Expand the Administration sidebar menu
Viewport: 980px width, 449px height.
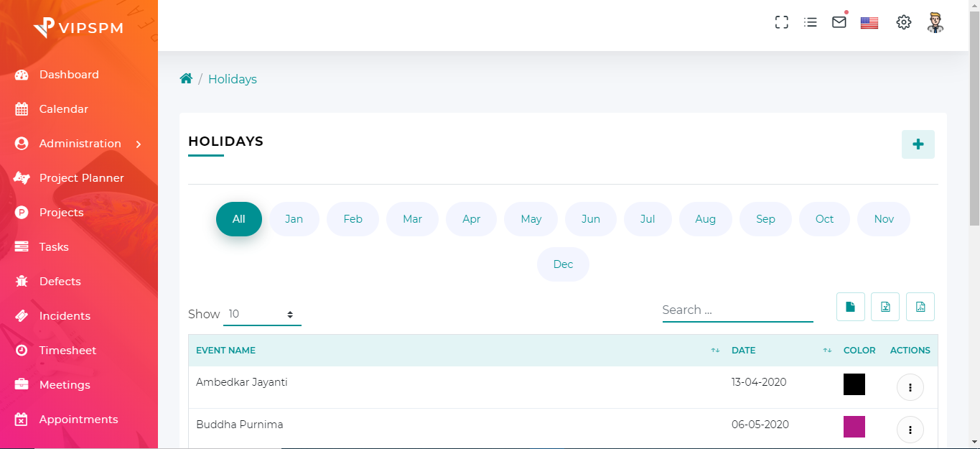tap(79, 144)
